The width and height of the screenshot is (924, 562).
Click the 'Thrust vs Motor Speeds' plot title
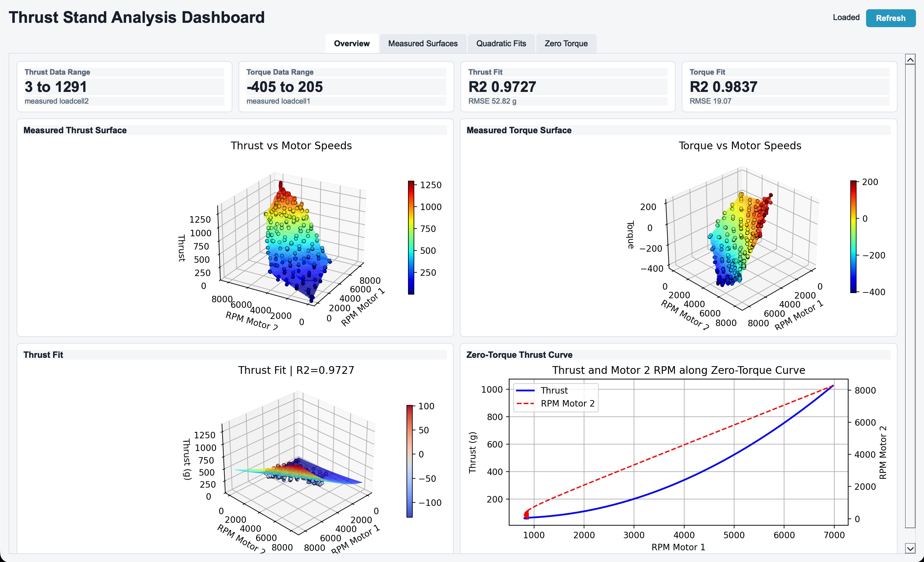tap(291, 146)
